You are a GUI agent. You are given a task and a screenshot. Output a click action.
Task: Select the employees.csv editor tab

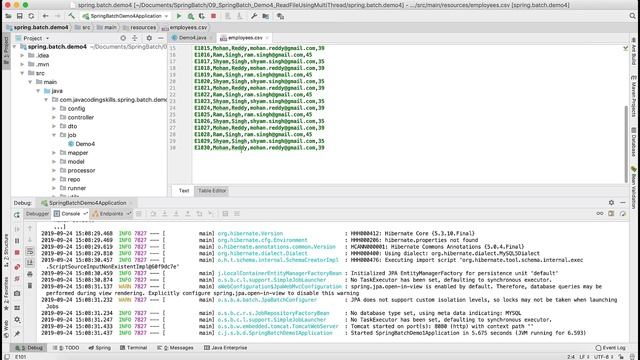point(244,38)
